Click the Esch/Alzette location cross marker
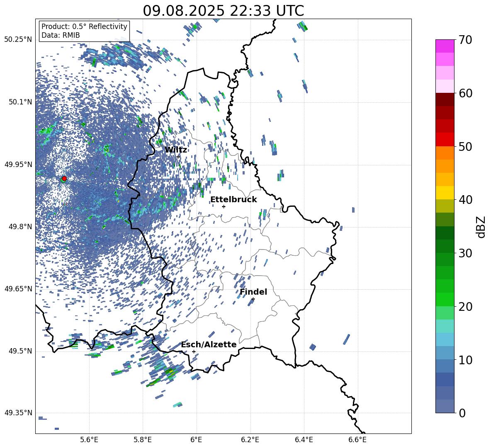Screen dimensions: 491x448 click(x=194, y=351)
